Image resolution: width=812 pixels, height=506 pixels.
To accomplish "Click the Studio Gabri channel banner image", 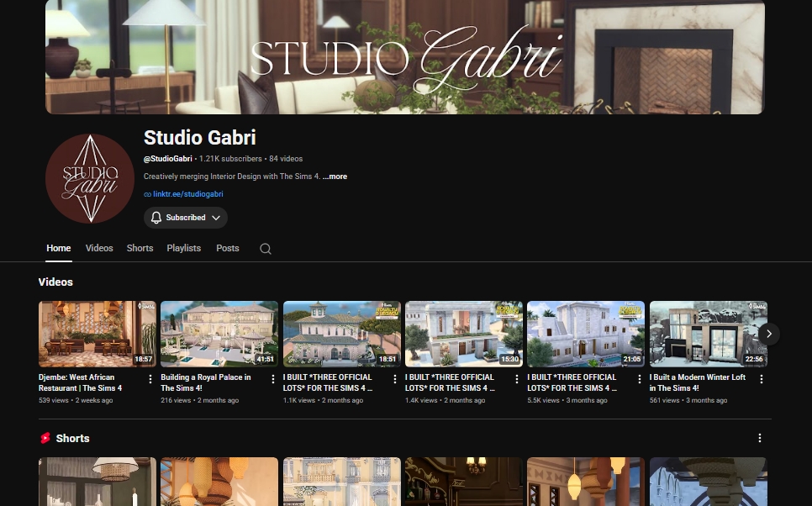I will 405,57.
